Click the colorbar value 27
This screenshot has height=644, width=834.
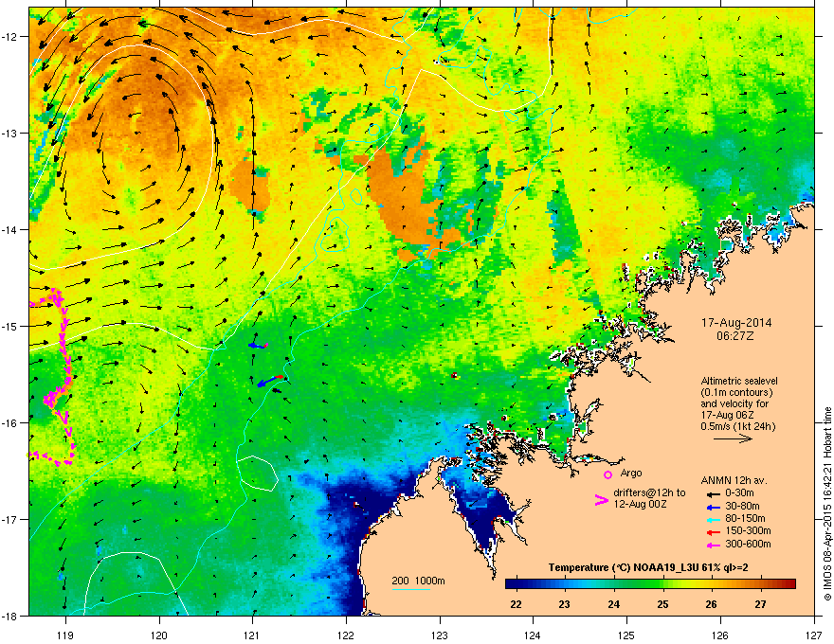(x=761, y=604)
